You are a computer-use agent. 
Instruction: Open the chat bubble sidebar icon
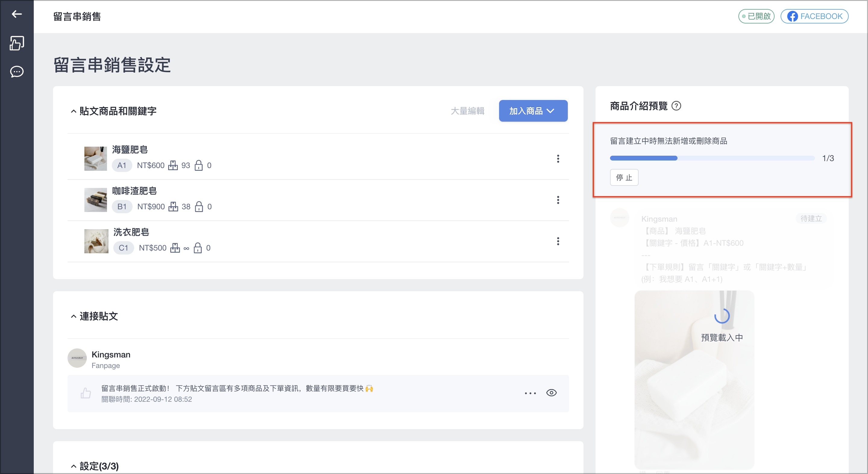coord(17,71)
